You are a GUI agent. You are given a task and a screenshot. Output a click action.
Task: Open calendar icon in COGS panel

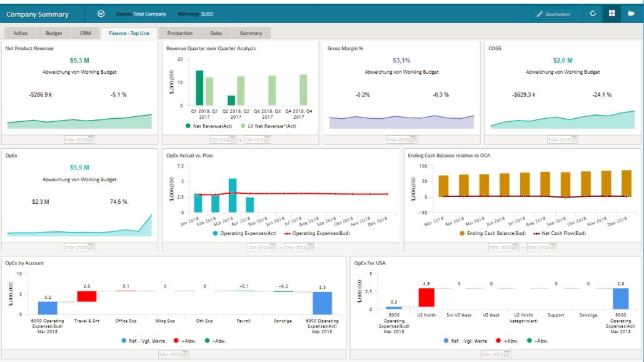pos(573,140)
